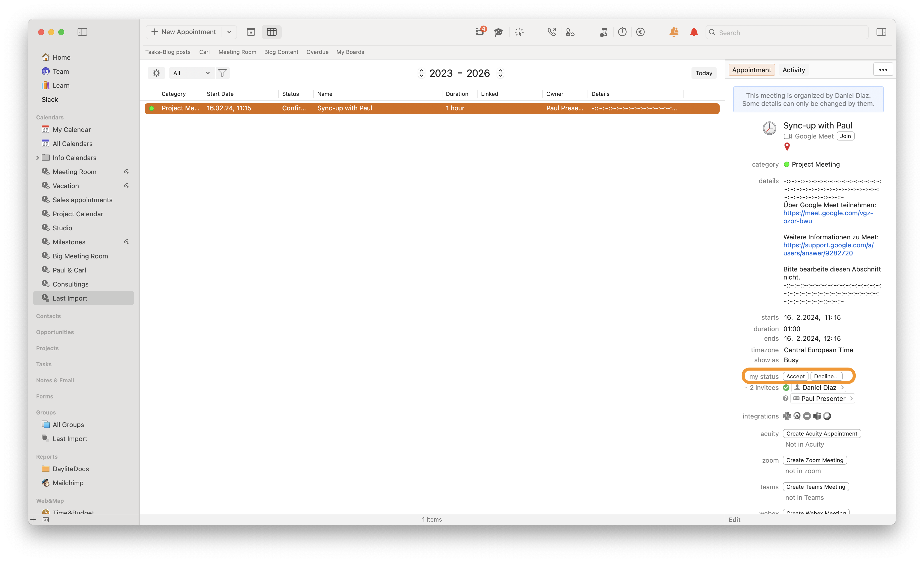Viewport: 924px width, 562px height.
Task: Click the Slack integration icon in the details
Action: (x=787, y=416)
